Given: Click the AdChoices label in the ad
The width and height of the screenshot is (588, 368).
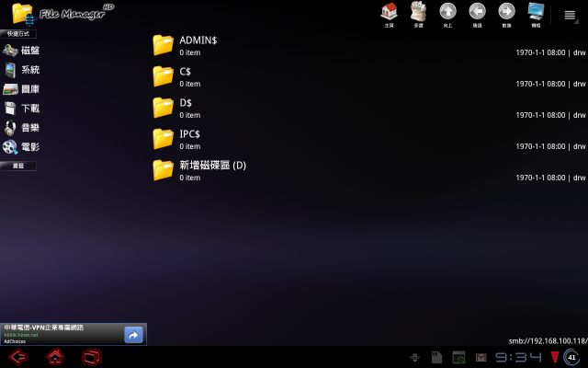Looking at the screenshot, I should [15, 341].
